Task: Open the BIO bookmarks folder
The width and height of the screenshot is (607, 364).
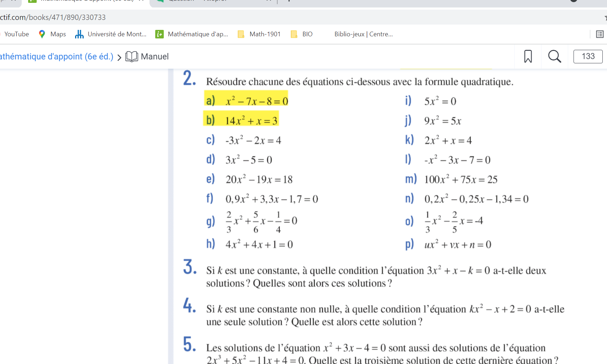Action: click(302, 34)
